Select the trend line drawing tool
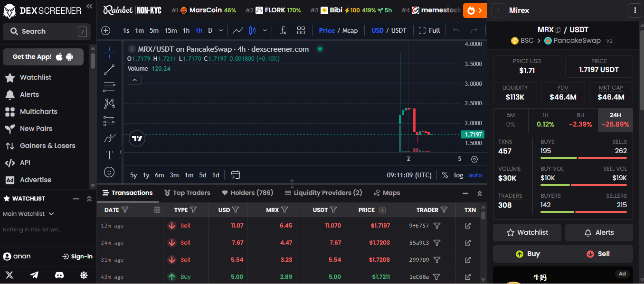The image size is (644, 284). (x=109, y=70)
